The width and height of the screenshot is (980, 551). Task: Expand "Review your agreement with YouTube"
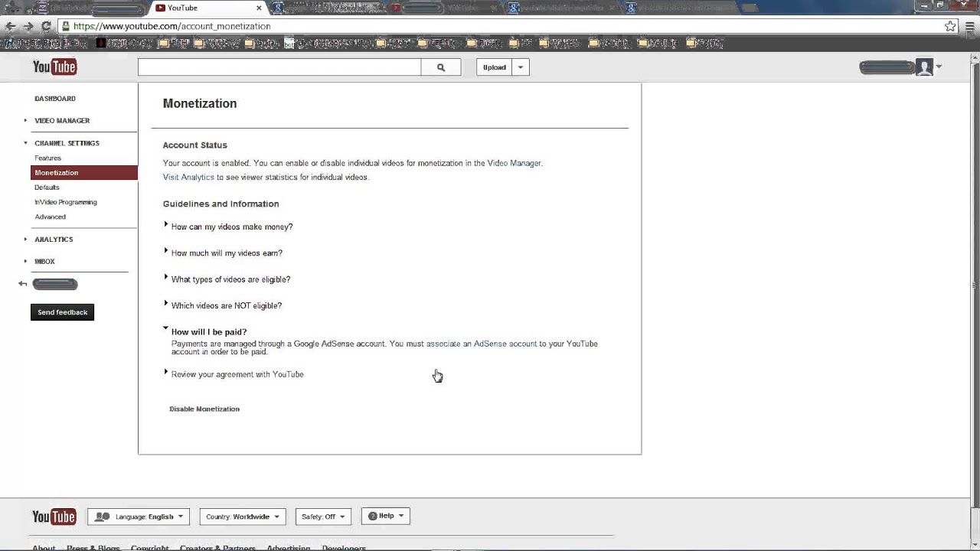click(237, 374)
